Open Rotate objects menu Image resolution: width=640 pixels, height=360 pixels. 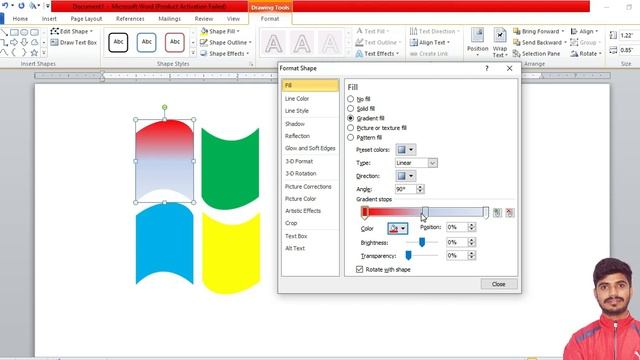[x=585, y=53]
